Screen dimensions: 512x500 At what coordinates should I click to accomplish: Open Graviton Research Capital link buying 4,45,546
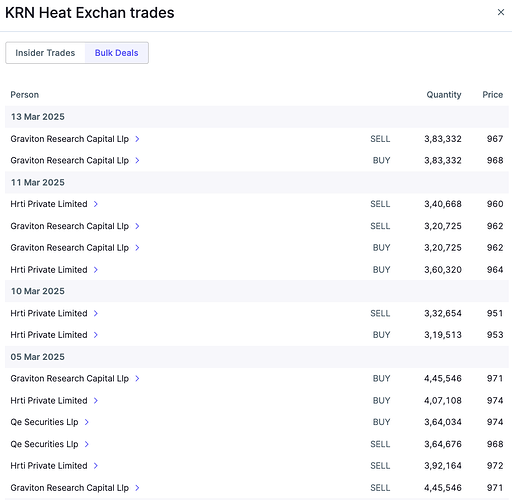pyautogui.click(x=69, y=378)
